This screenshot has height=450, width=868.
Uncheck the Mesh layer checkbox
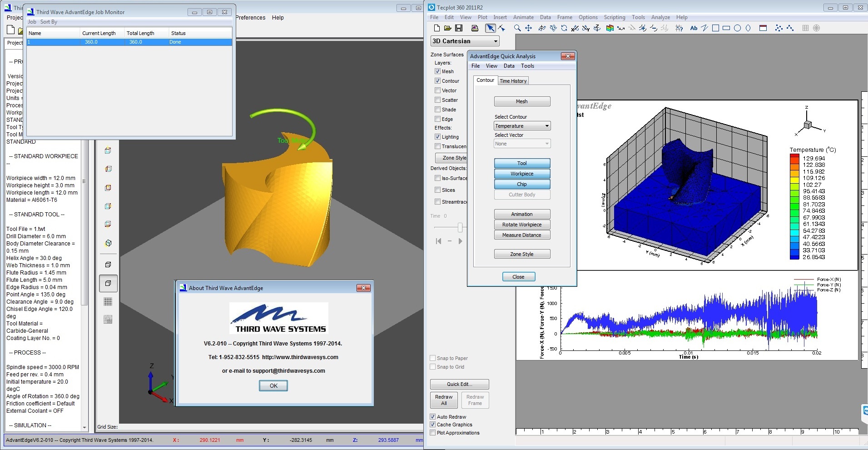coord(437,71)
